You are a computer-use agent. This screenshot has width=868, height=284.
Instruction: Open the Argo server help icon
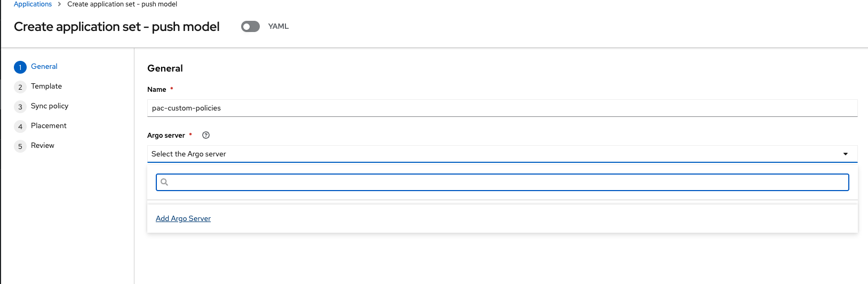(x=206, y=135)
